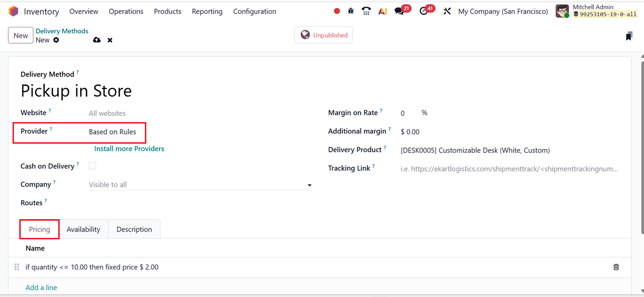Image resolution: width=644 pixels, height=297 pixels.
Task: Click the phone VoIP icon
Action: [366, 11]
